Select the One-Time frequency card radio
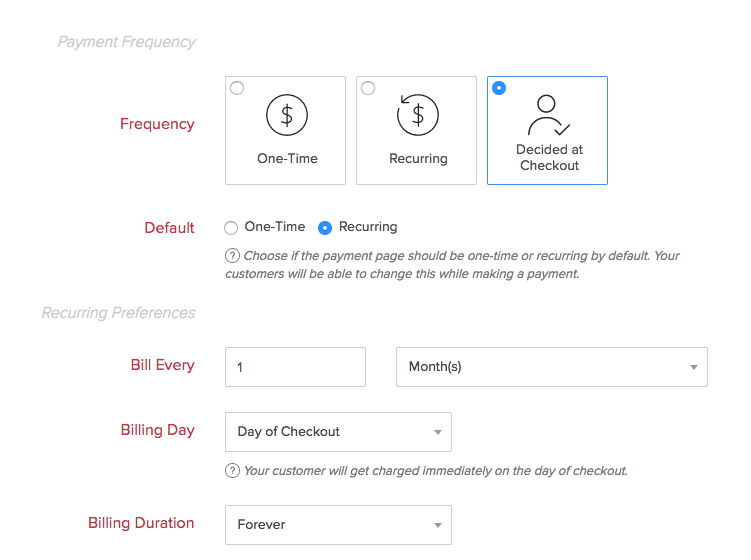The width and height of the screenshot is (751, 560). [237, 88]
